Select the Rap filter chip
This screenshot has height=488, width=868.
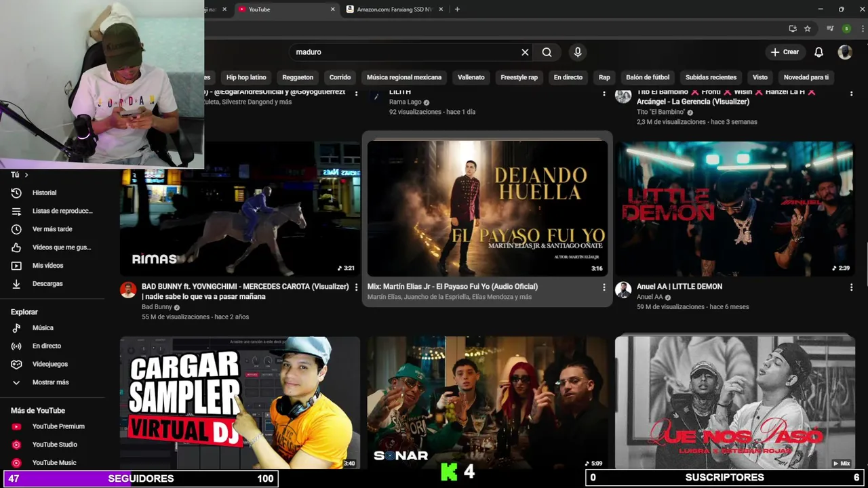tap(604, 77)
